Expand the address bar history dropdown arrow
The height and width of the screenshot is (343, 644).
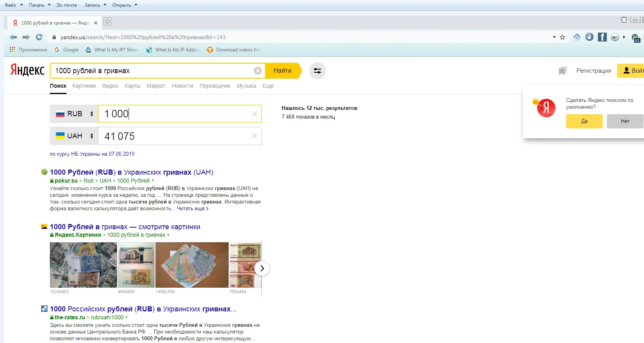coord(554,37)
